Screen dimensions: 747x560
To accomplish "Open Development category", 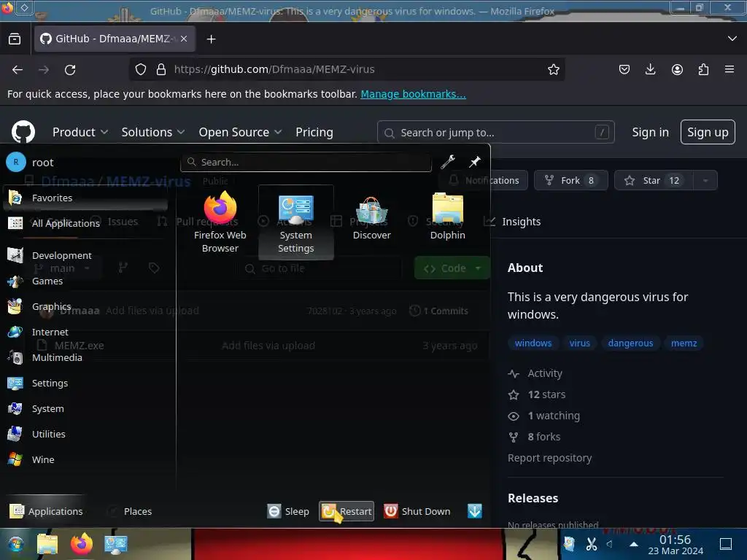I will 86,255.
